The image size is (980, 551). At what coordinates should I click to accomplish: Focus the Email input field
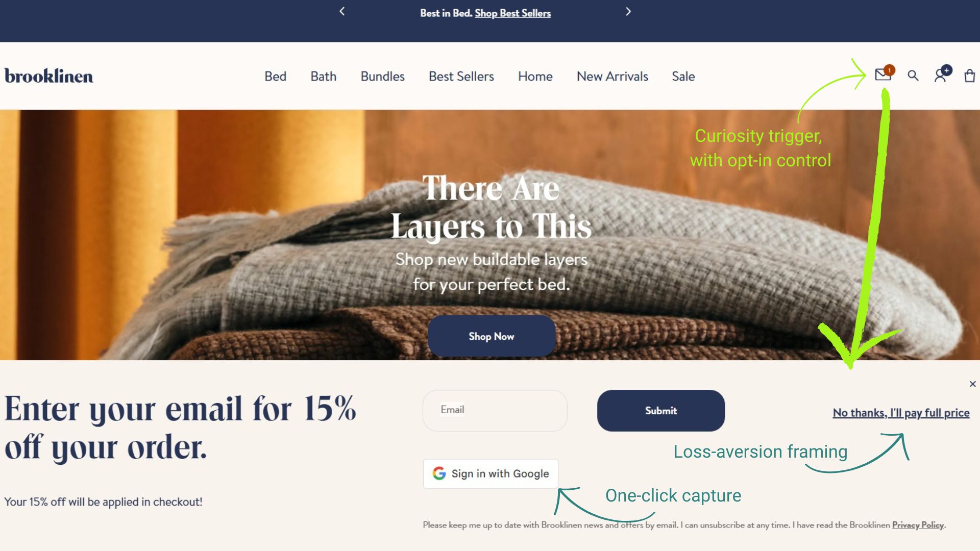495,411
